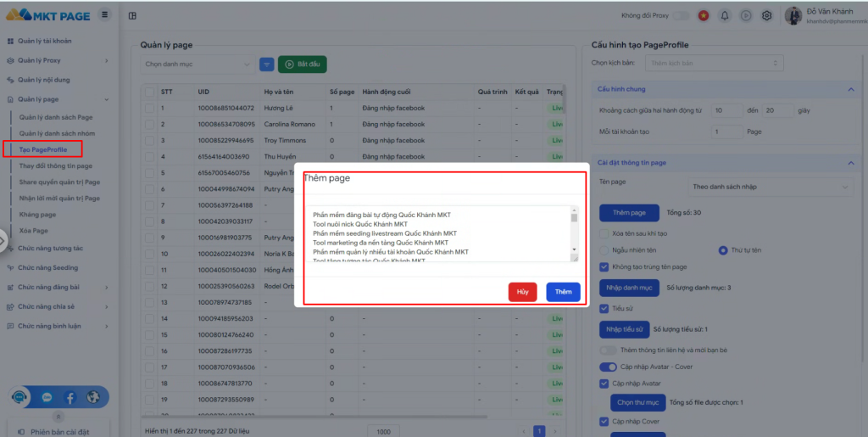Click the textarea scrollbar down arrow in dialog

pos(574,249)
